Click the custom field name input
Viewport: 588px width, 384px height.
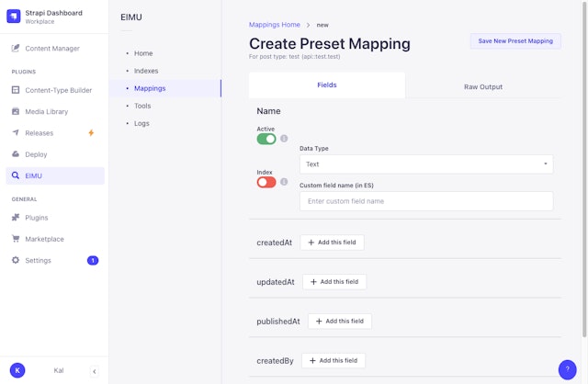pyautogui.click(x=426, y=201)
